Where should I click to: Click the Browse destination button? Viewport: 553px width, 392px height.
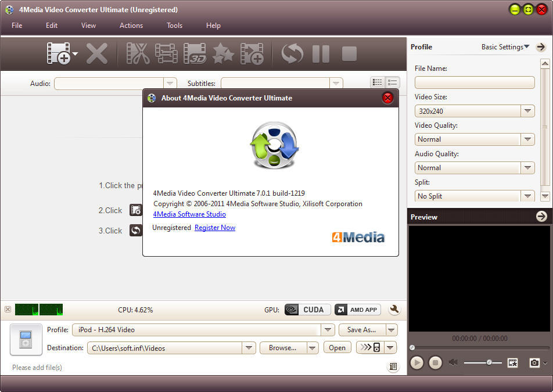[283, 347]
